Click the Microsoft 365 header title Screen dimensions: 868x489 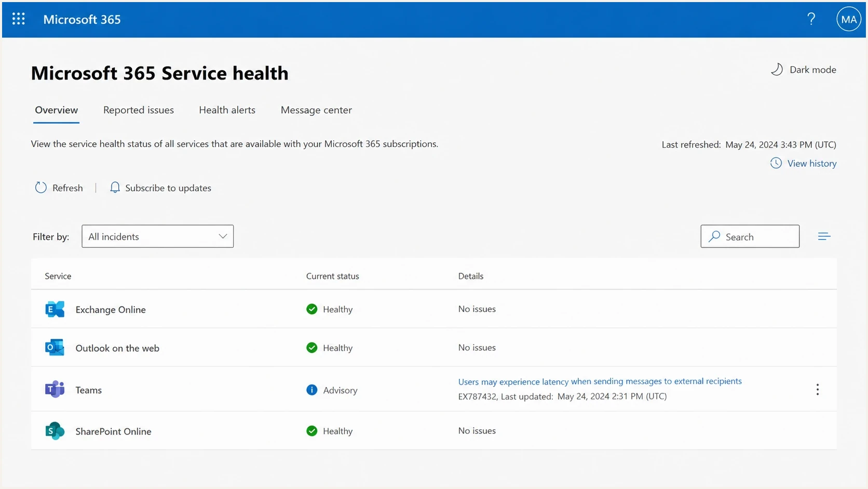pyautogui.click(x=82, y=19)
